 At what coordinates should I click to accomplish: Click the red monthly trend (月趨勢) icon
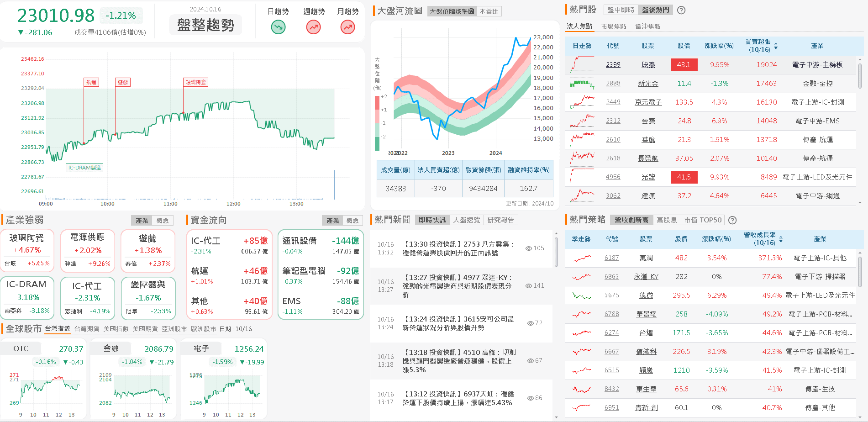click(x=348, y=27)
